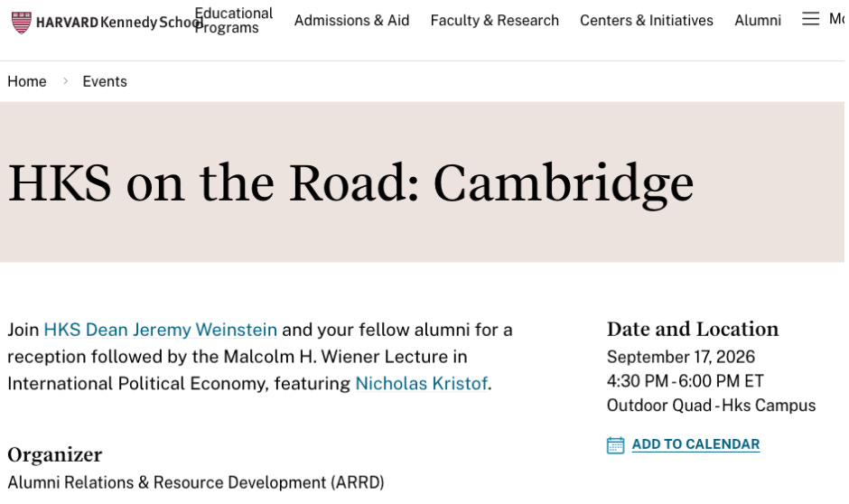Open the Events breadcrumb link
The width and height of the screenshot is (849, 504).
[105, 81]
